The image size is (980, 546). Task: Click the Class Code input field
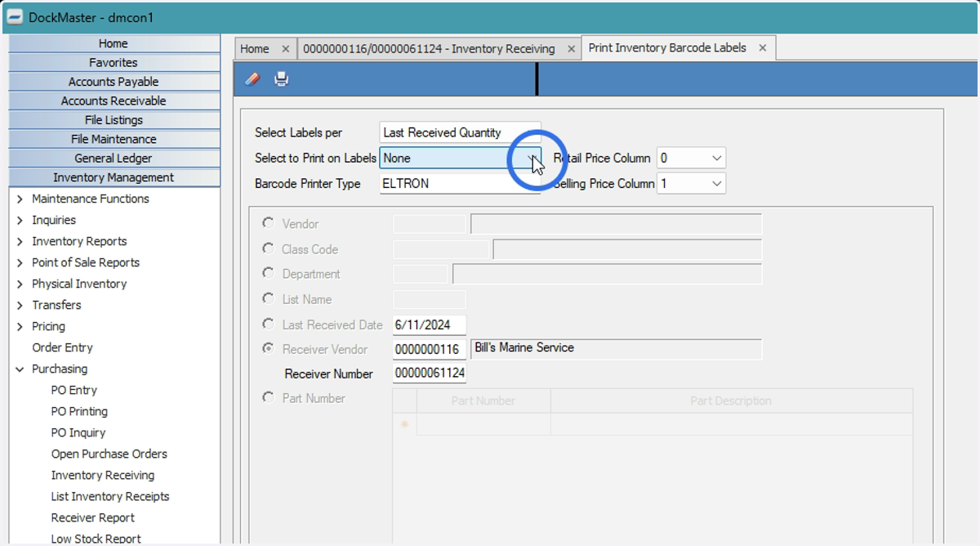click(x=441, y=248)
